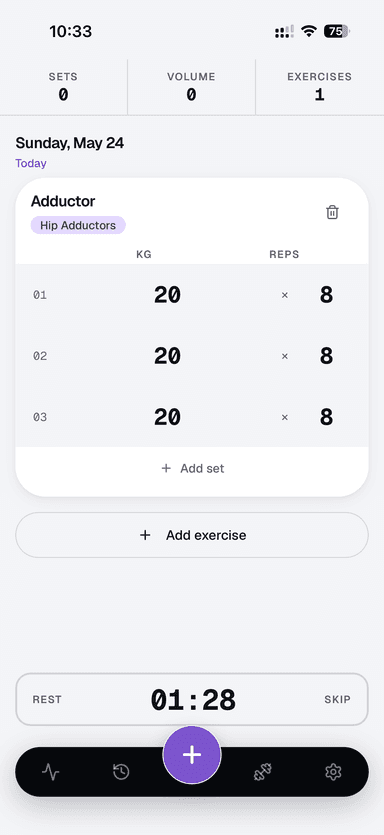The height and width of the screenshot is (835, 384).
Task: Open workout history clock icon
Action: coord(121,772)
